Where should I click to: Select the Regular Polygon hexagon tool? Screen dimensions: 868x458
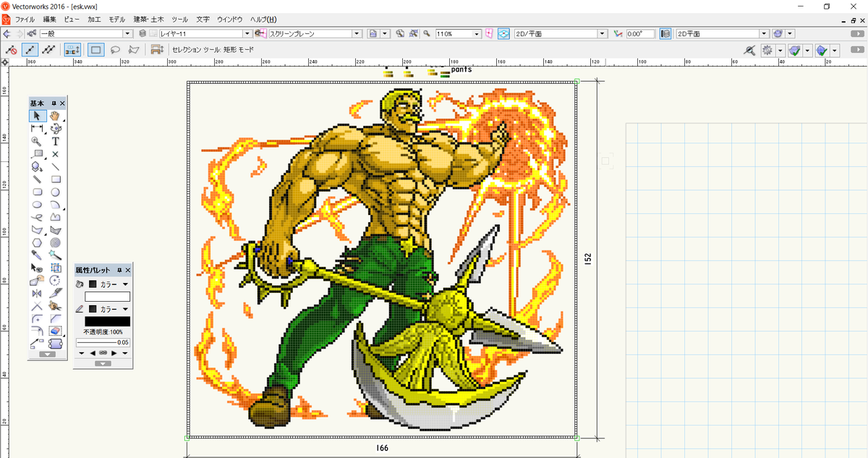tap(37, 243)
